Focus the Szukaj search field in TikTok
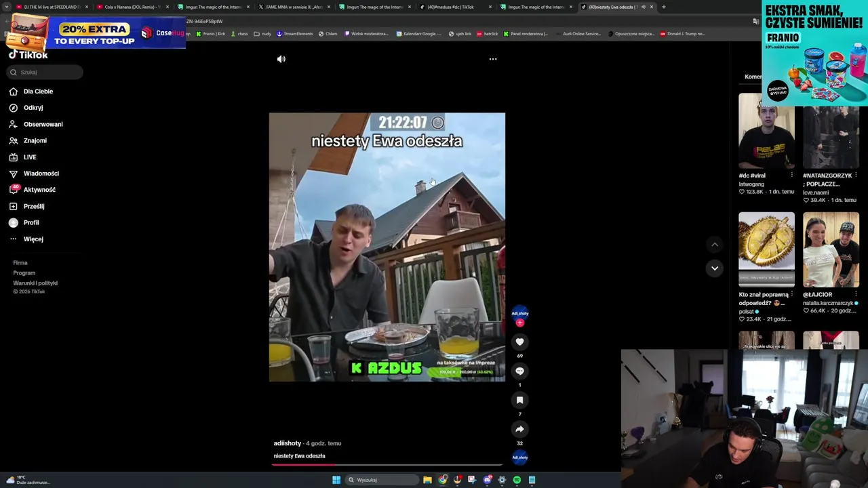This screenshot has width=868, height=488. tap(45, 72)
